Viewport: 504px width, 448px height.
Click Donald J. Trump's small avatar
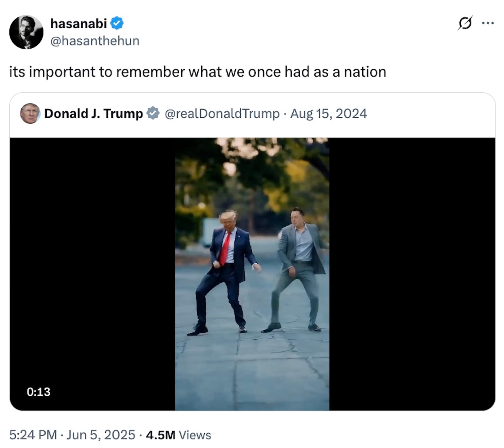(30, 113)
